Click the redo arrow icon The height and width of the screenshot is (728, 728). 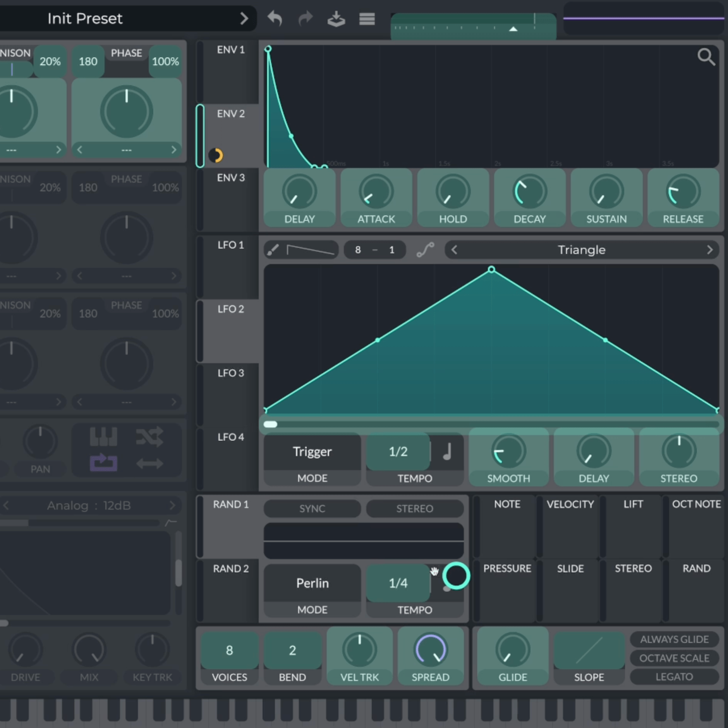tap(306, 18)
